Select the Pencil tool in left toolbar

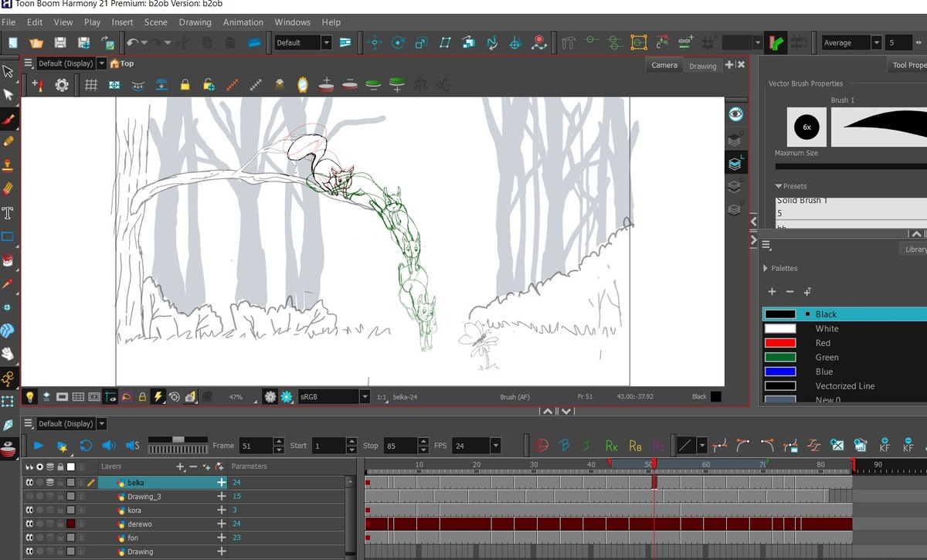point(8,142)
